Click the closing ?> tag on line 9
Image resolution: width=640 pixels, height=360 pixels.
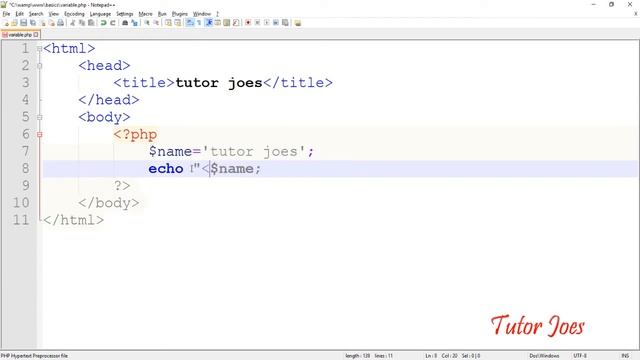tap(122, 186)
